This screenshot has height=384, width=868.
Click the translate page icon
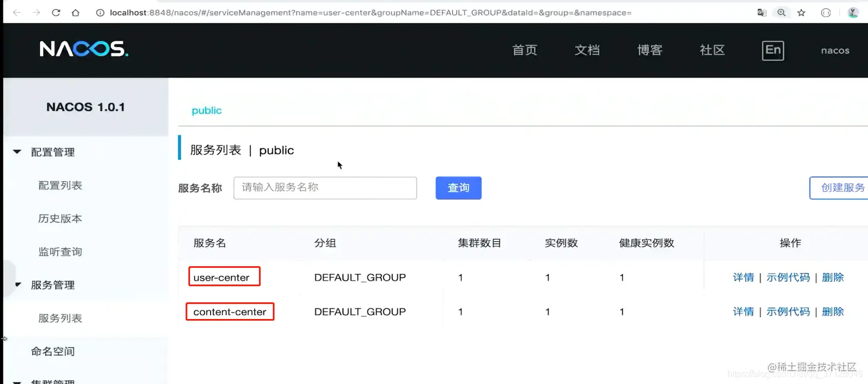pyautogui.click(x=762, y=13)
